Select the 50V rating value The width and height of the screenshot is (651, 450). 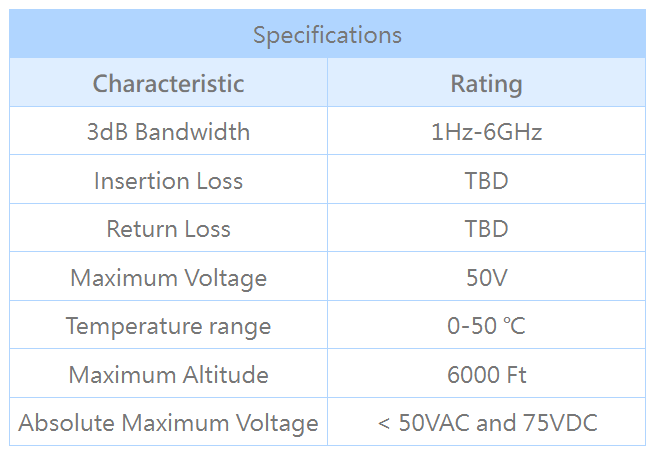pyautogui.click(x=486, y=278)
